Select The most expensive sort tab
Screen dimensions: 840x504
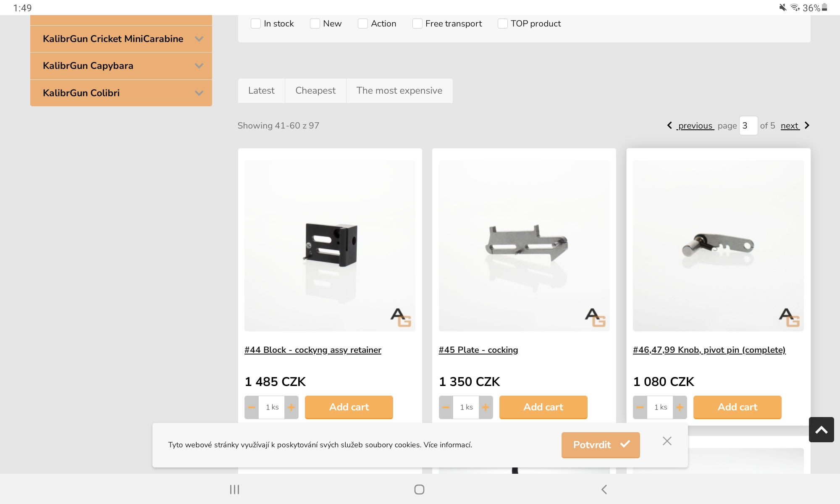click(x=399, y=91)
